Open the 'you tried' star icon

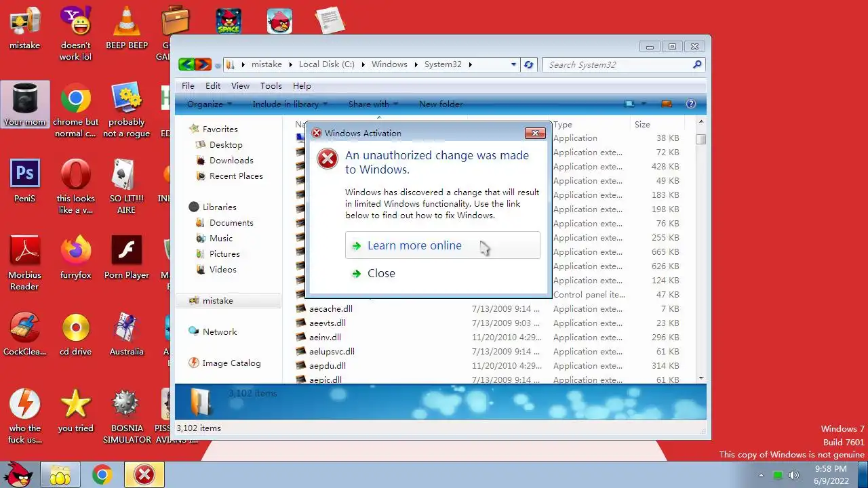[75, 411]
